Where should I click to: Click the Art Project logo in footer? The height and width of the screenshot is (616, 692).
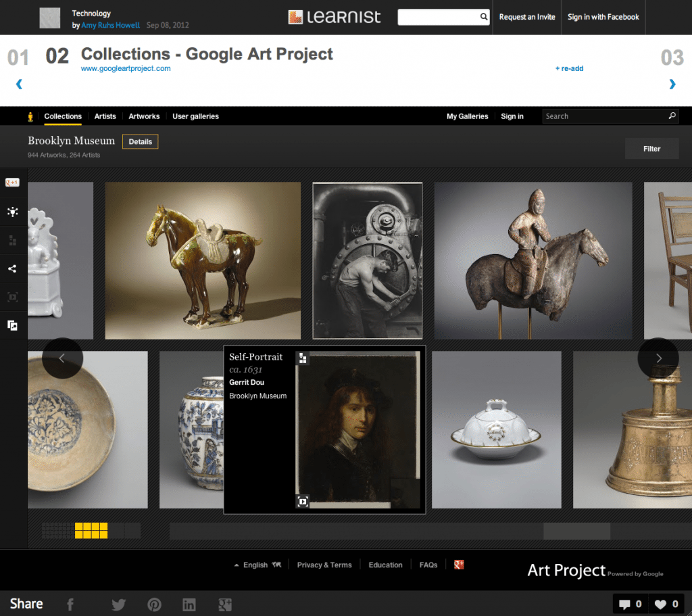coord(595,570)
